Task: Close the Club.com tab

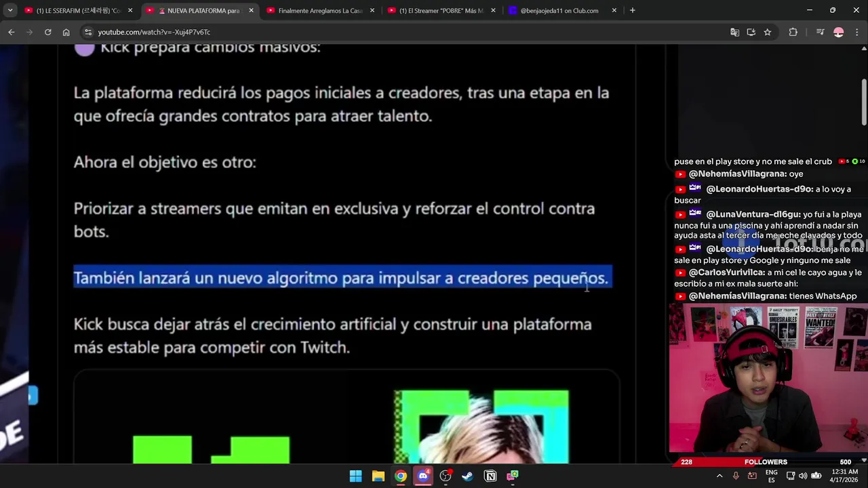Action: 614,10
